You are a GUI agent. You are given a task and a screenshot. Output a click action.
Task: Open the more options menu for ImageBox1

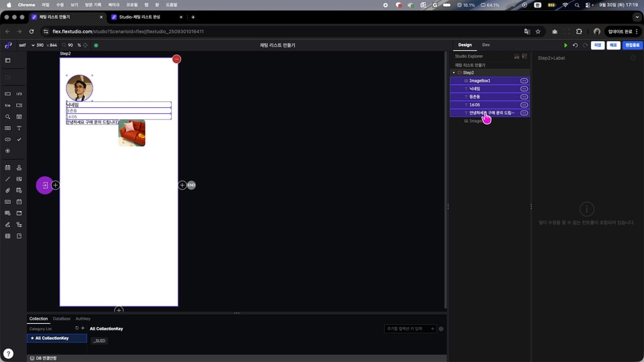524,80
